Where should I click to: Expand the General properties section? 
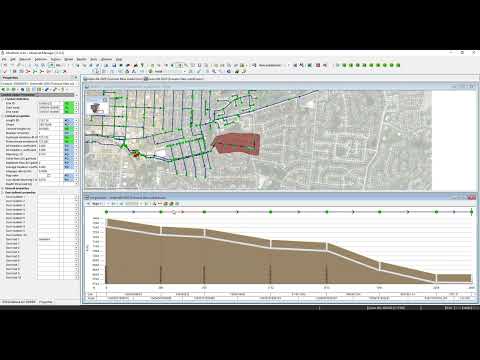pos(3,188)
